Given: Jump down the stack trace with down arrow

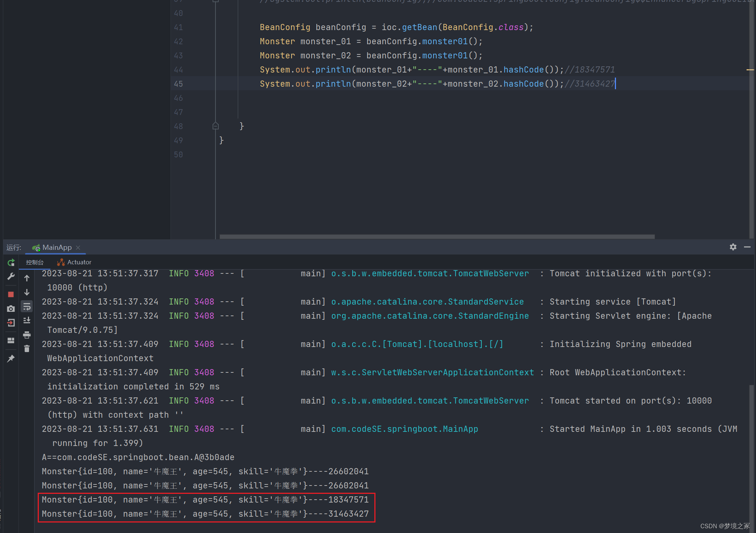Looking at the screenshot, I should 27,292.
